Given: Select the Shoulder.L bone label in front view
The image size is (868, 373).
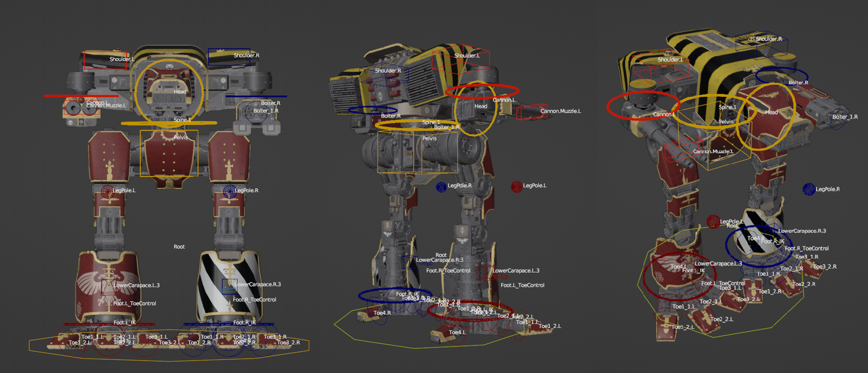Looking at the screenshot, I should click(122, 59).
